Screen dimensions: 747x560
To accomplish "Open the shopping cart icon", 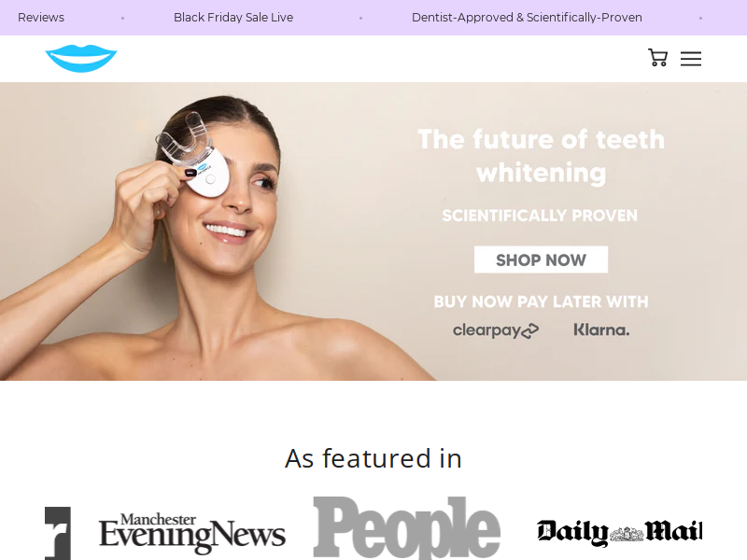I will tap(657, 58).
